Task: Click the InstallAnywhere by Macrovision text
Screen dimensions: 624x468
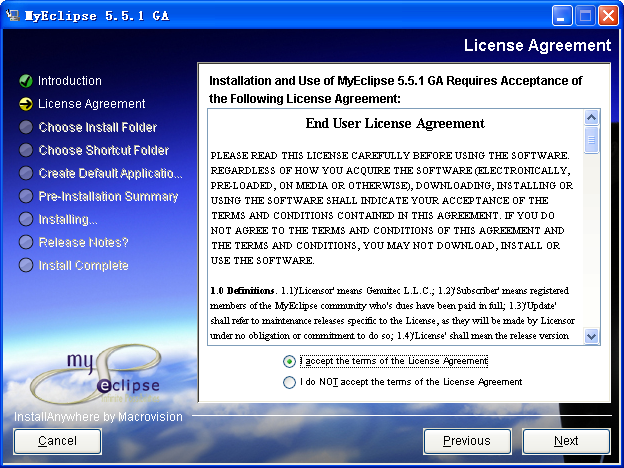Action: 98,417
